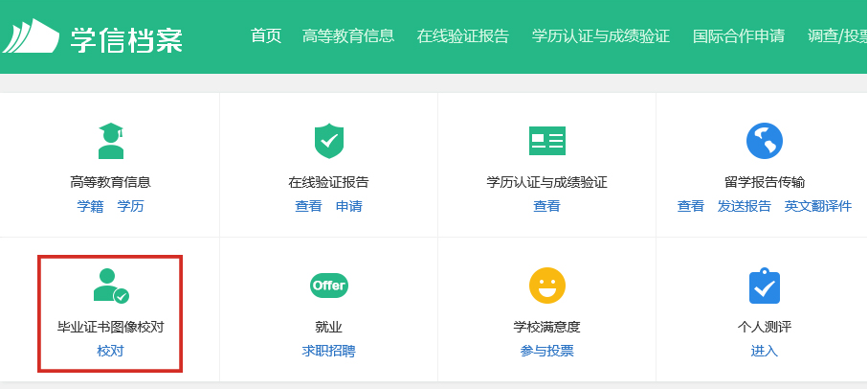
Task: Click the 学历 link under 高等教育信息
Action: (x=130, y=206)
